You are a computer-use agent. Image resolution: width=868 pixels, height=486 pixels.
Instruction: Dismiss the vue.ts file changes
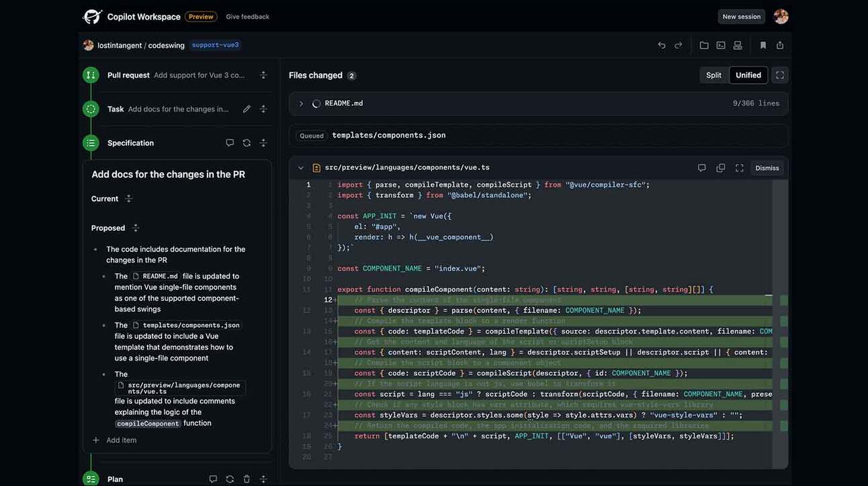[767, 168]
